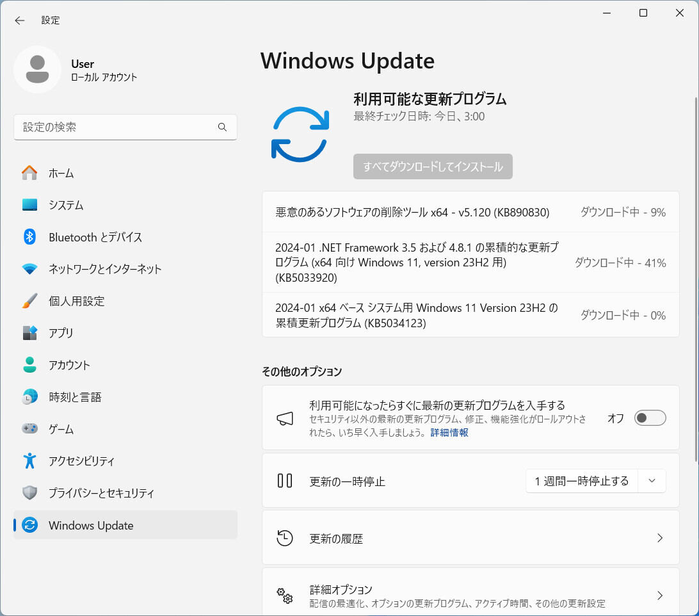Select 個人用設定 in the sidebar
The width and height of the screenshot is (699, 616).
(x=125, y=301)
